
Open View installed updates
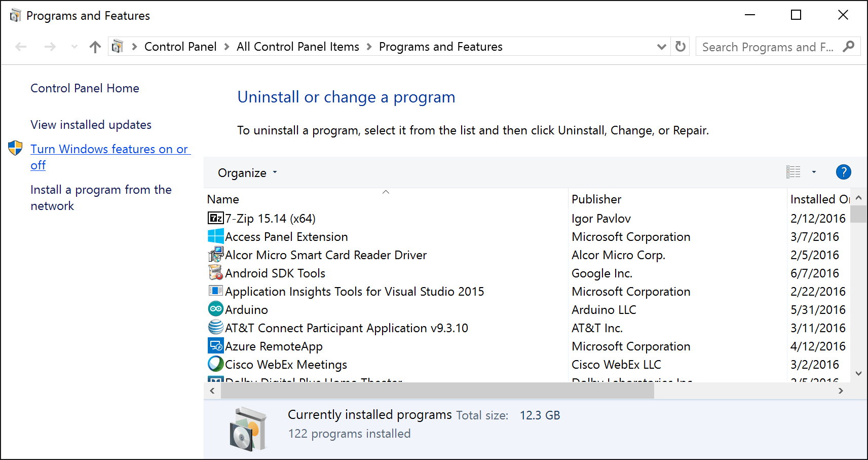(x=91, y=124)
